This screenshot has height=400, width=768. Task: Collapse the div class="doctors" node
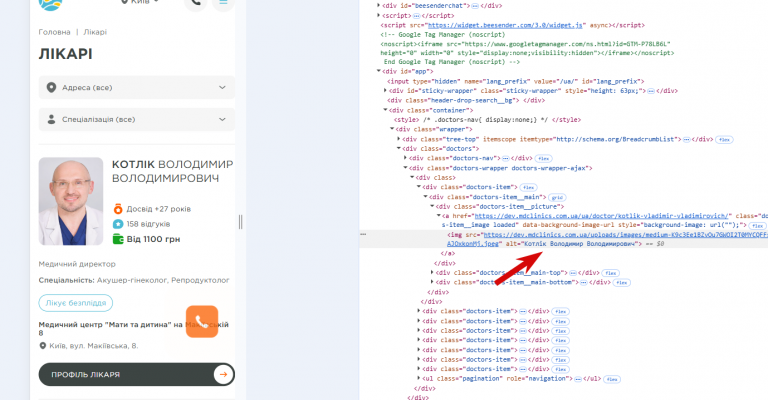(399, 148)
